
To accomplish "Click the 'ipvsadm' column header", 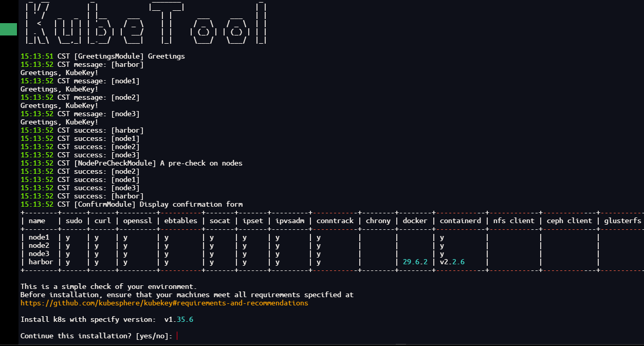I will [x=290, y=221].
